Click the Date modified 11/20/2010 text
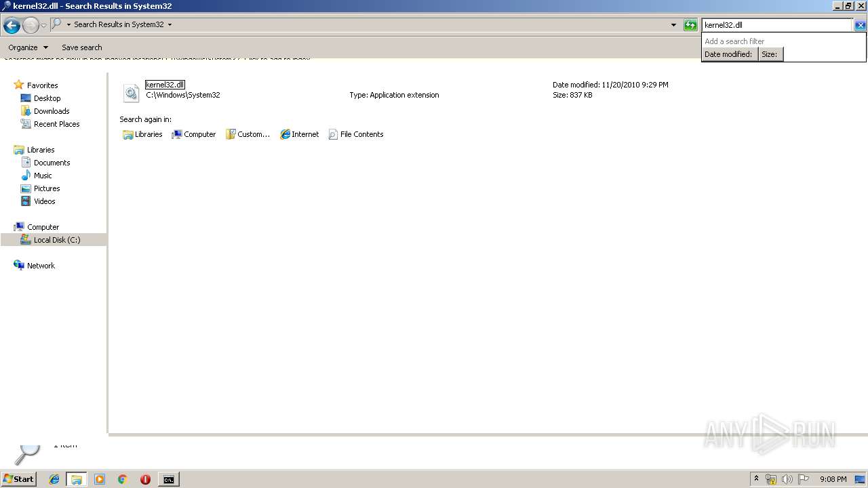868x488 pixels. [610, 85]
